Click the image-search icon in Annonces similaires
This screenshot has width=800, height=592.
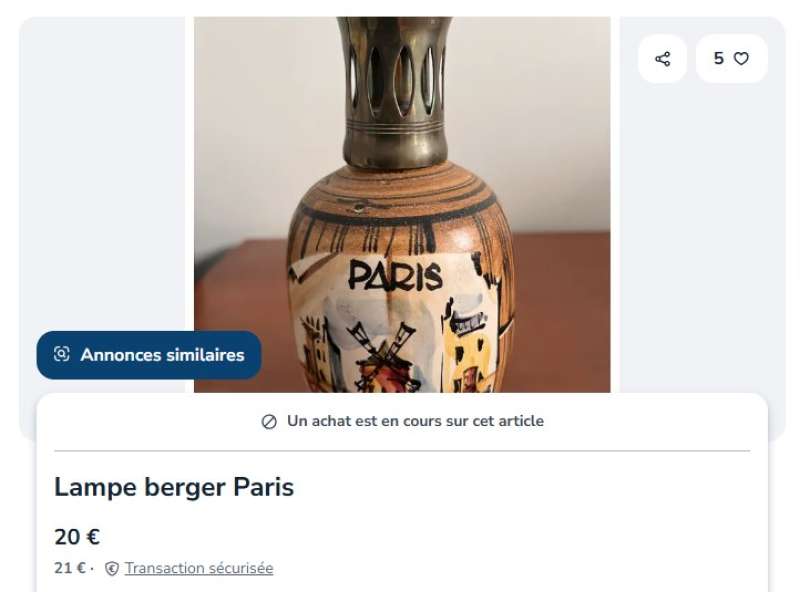click(62, 354)
